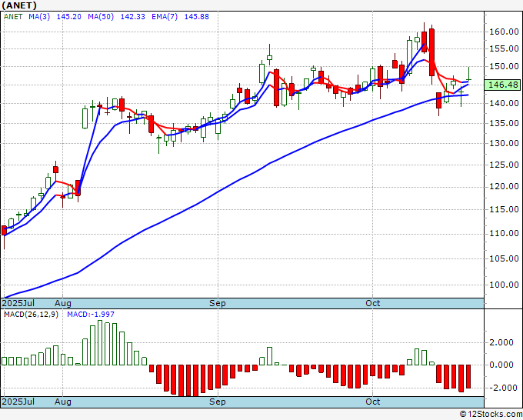Click the 2.000 MACD axis label
523x420 pixels.
[x=501, y=342]
